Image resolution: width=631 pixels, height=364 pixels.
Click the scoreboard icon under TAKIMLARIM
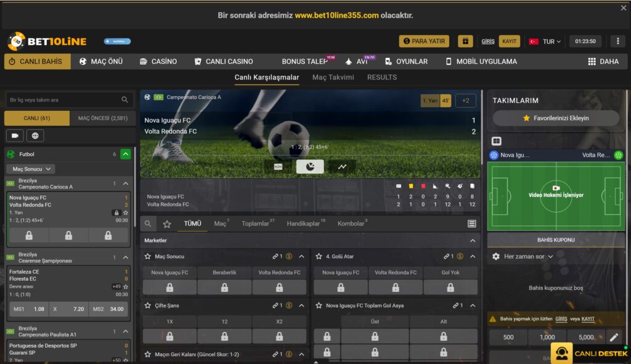click(496, 141)
